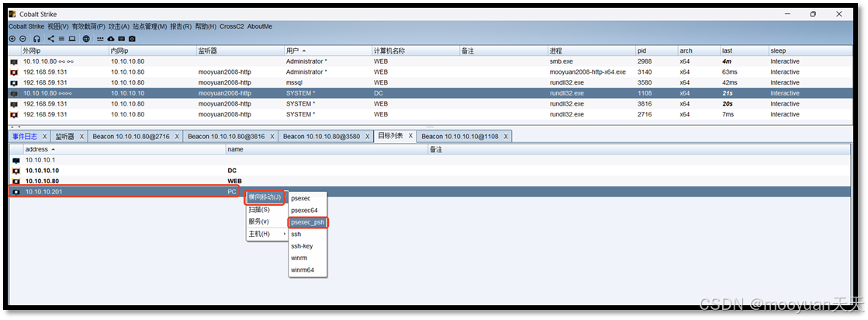The height and width of the screenshot is (320, 868).
Task: Open the 攻击(A) menu
Action: pyautogui.click(x=119, y=26)
